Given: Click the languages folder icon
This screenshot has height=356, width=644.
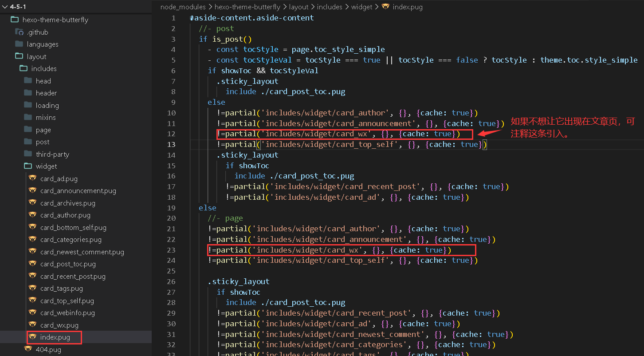Looking at the screenshot, I should click(19, 44).
